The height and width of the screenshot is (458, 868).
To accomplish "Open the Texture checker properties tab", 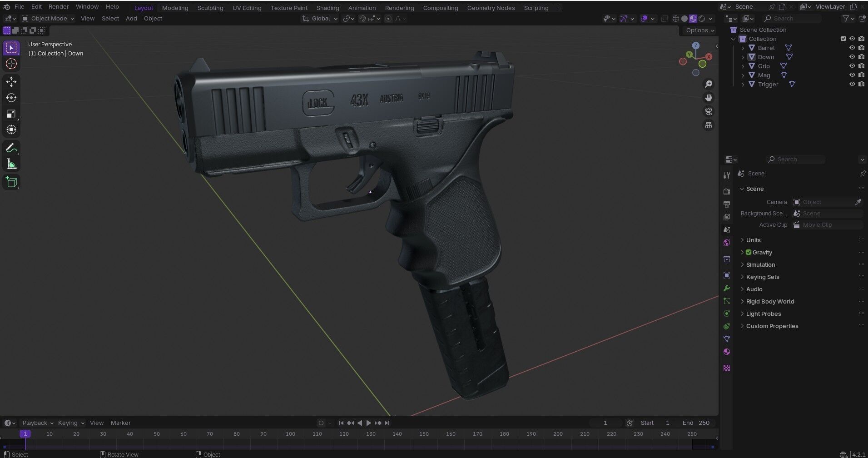I will tap(727, 368).
